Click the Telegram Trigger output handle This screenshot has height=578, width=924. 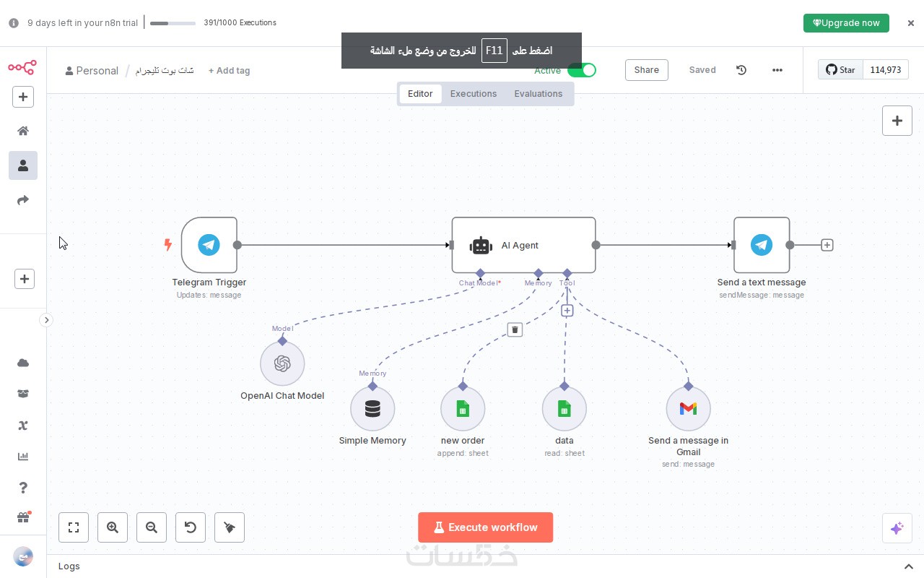tap(237, 245)
